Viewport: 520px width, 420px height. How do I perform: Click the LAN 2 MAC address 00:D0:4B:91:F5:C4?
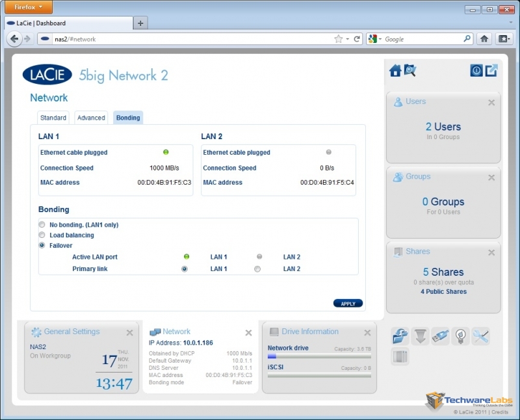pyautogui.click(x=327, y=183)
